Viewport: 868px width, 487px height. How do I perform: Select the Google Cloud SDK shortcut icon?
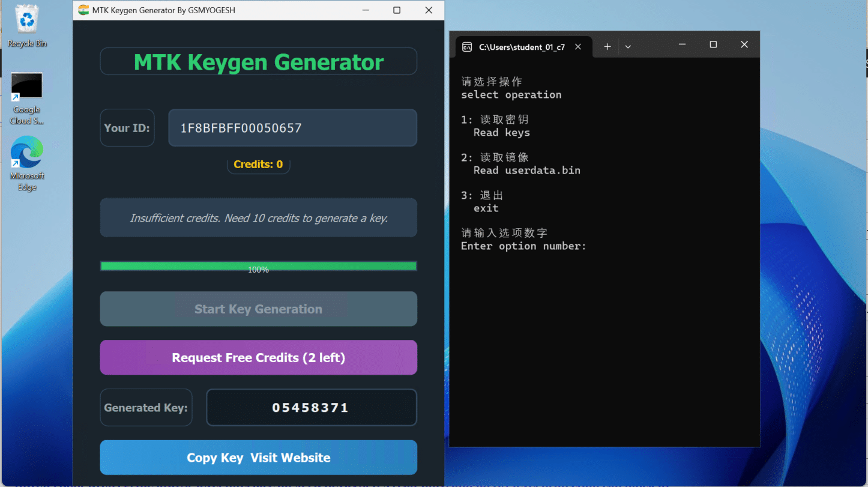click(27, 96)
